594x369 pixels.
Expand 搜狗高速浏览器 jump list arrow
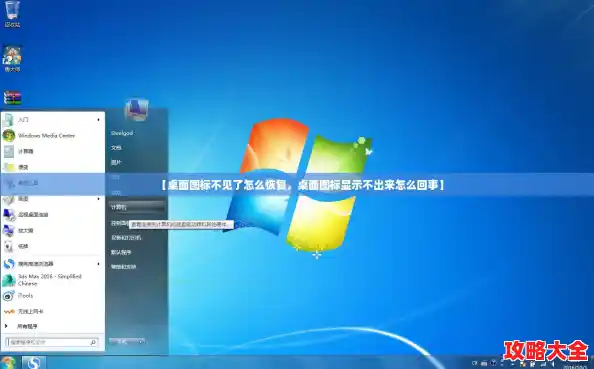click(x=98, y=264)
